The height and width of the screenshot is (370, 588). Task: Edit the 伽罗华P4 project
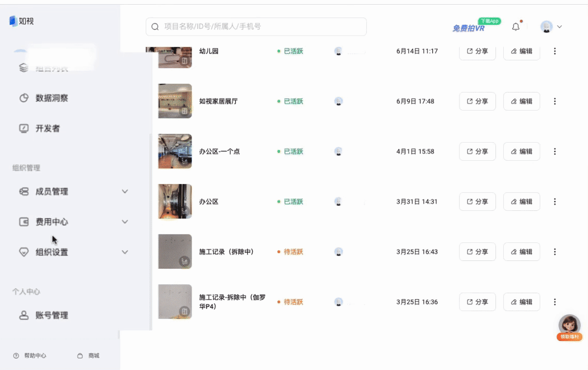click(522, 302)
